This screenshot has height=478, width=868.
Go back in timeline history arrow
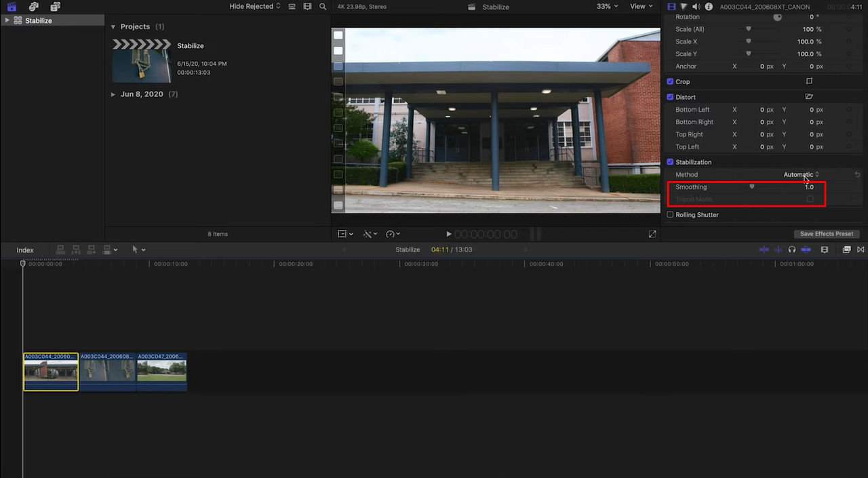(x=344, y=250)
